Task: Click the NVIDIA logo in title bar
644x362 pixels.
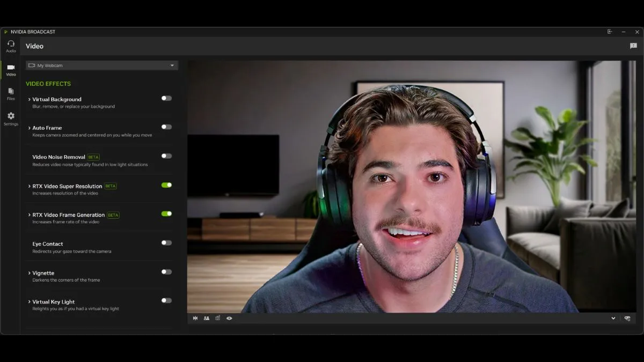Action: (x=6, y=32)
